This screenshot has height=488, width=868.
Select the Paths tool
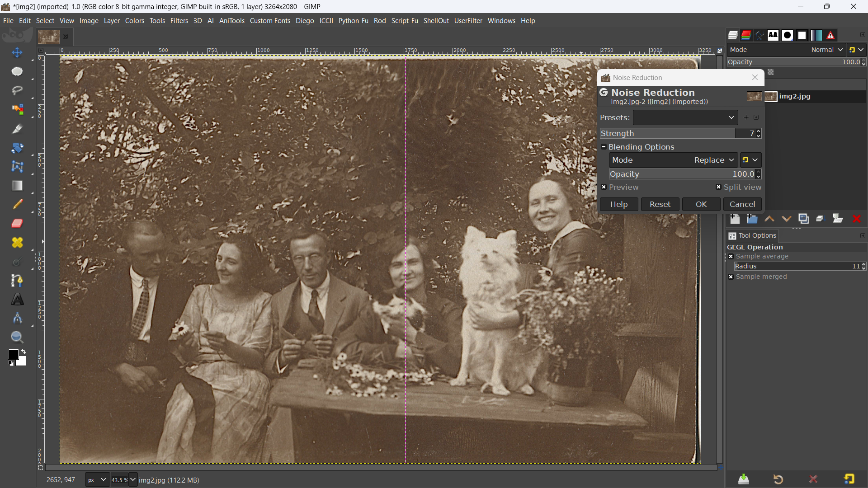[17, 281]
